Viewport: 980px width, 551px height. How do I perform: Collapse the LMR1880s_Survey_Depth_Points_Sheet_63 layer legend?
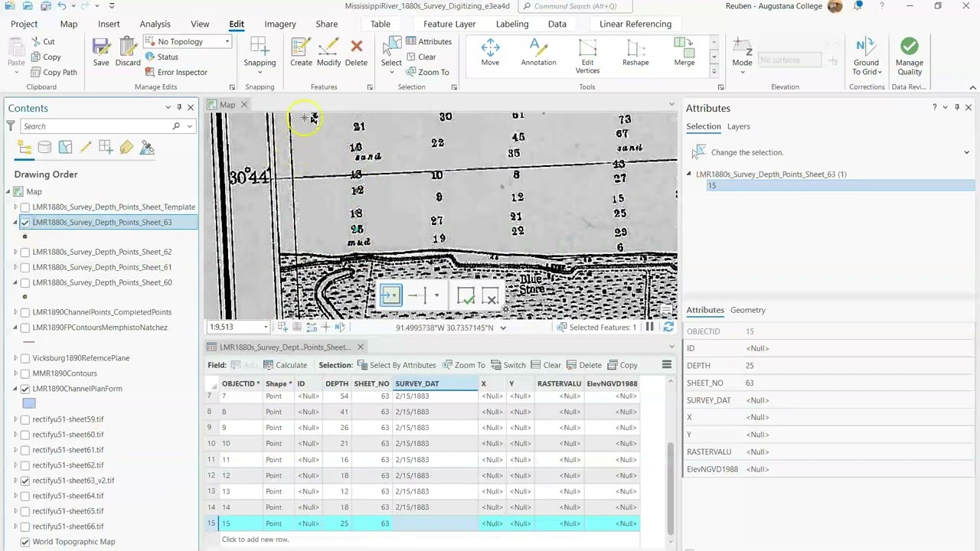point(15,222)
